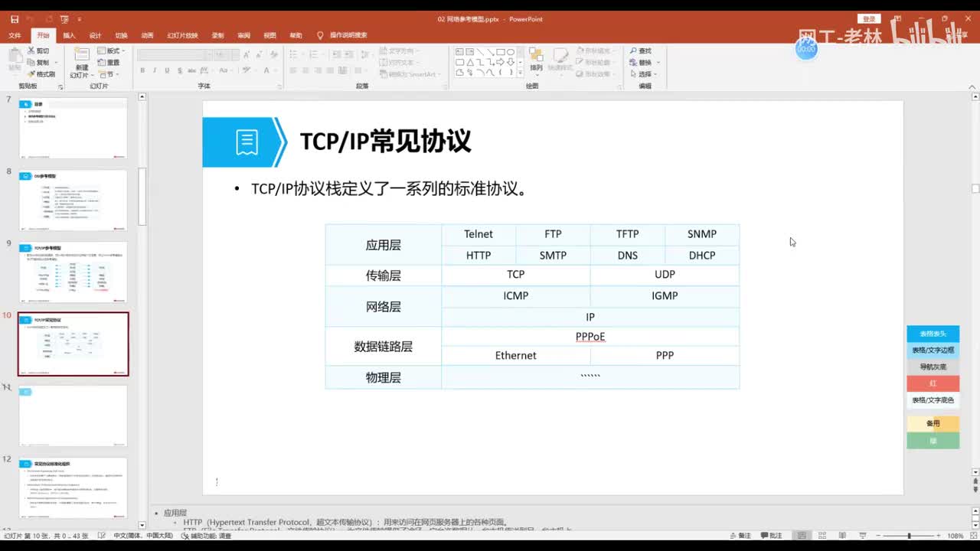
Task: Click language indicator 中文(简体, 中国大陆)
Action: pos(143,536)
